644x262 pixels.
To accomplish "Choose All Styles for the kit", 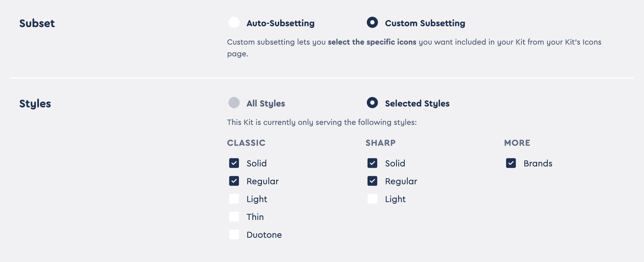I will pyautogui.click(x=234, y=103).
